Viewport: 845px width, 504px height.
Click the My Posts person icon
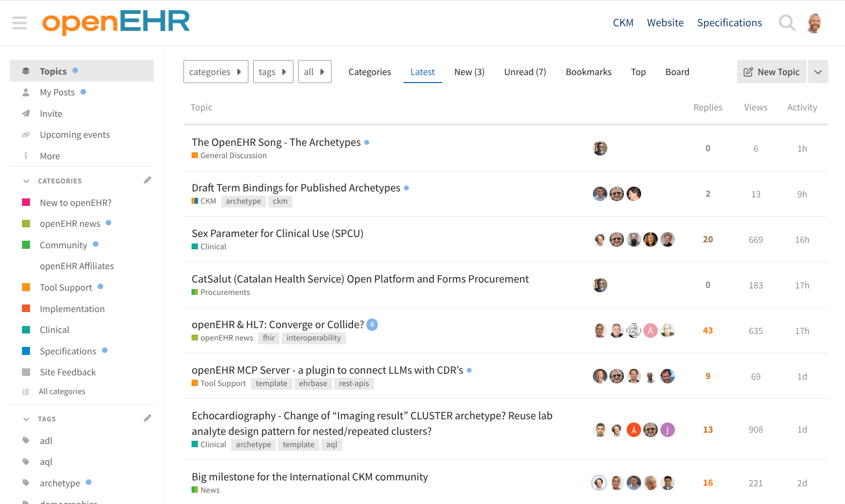pos(26,92)
